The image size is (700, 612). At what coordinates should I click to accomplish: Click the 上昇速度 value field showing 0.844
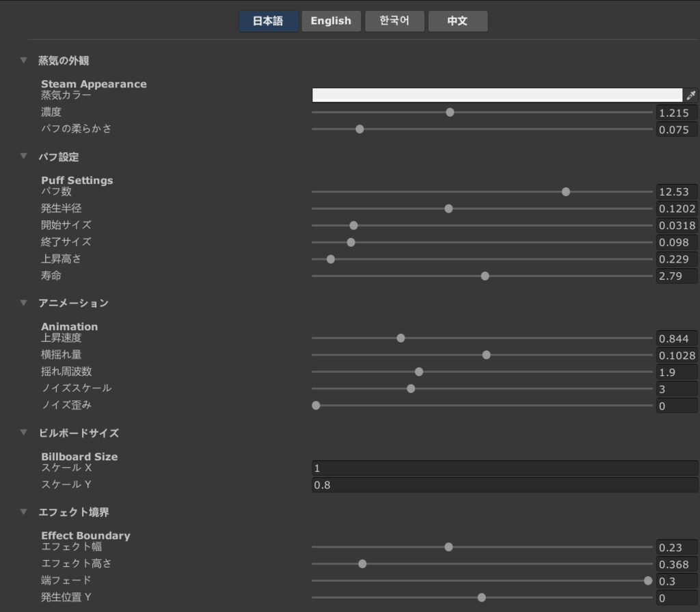click(x=677, y=338)
